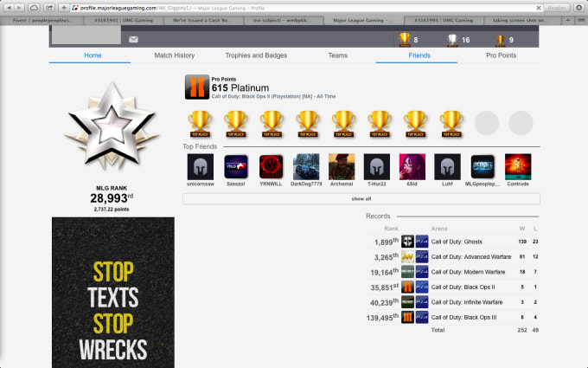Click the 2,737.22 points text
Image resolution: width=588 pixels, height=368 pixels.
coord(112,210)
